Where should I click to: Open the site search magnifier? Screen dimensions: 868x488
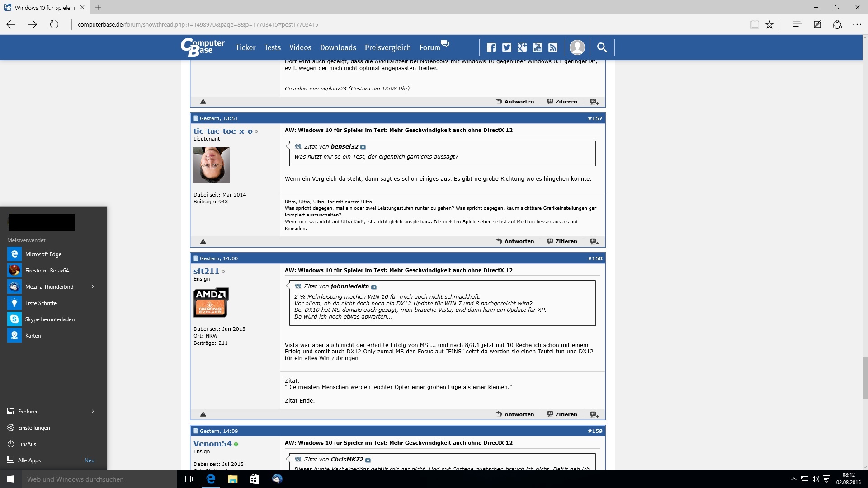click(x=602, y=47)
